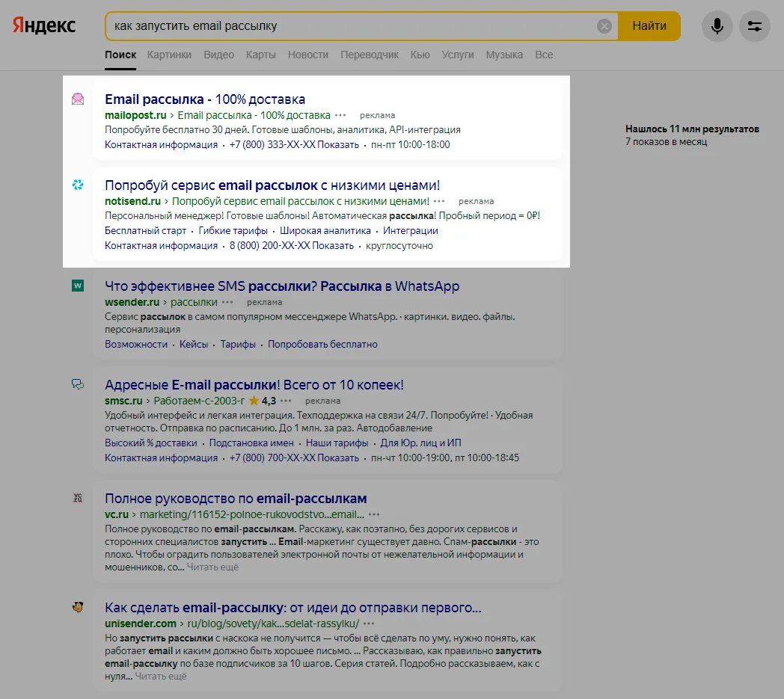Open the Все services tab
784x699 pixels.
tap(544, 55)
